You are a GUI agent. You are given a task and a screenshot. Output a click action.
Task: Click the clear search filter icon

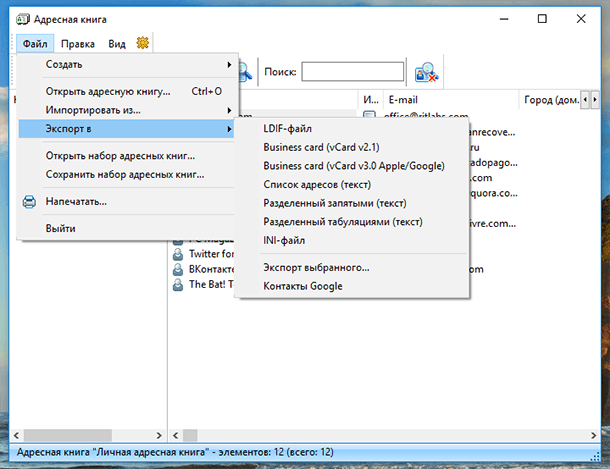tap(426, 72)
